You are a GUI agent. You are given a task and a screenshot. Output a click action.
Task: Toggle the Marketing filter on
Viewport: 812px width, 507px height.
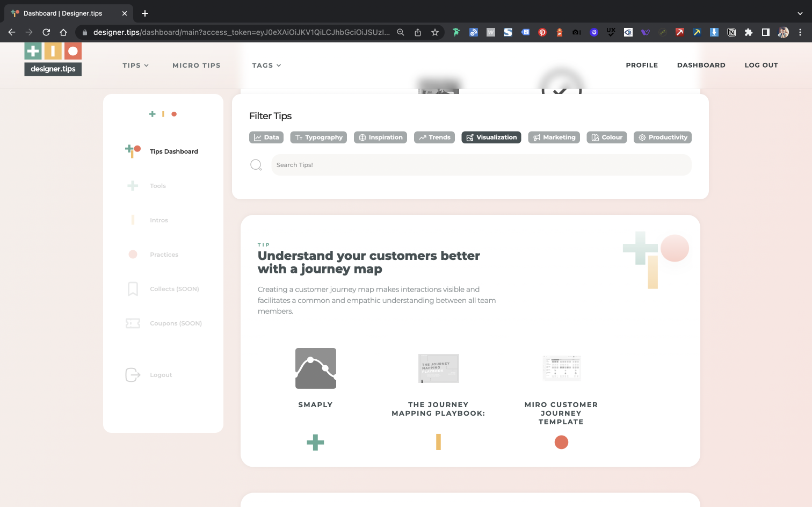pos(554,137)
